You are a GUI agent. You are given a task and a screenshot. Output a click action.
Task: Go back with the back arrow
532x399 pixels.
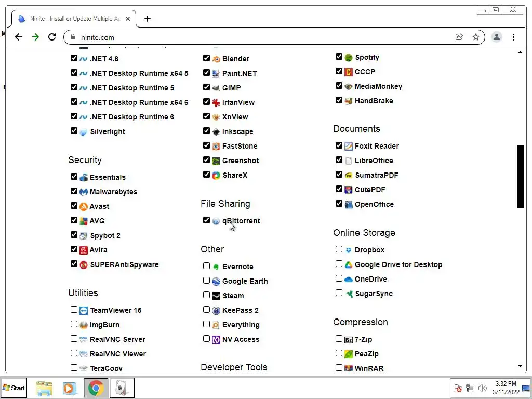point(19,37)
